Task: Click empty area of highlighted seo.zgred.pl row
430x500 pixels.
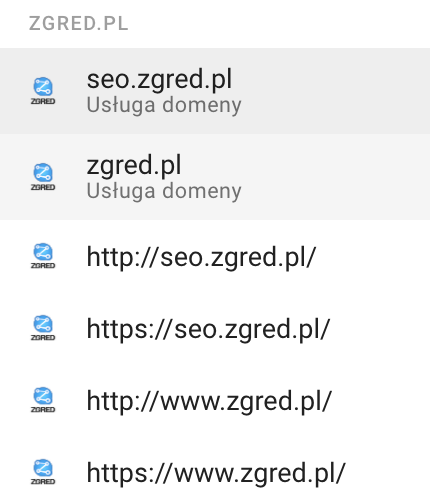Action: coord(333,91)
